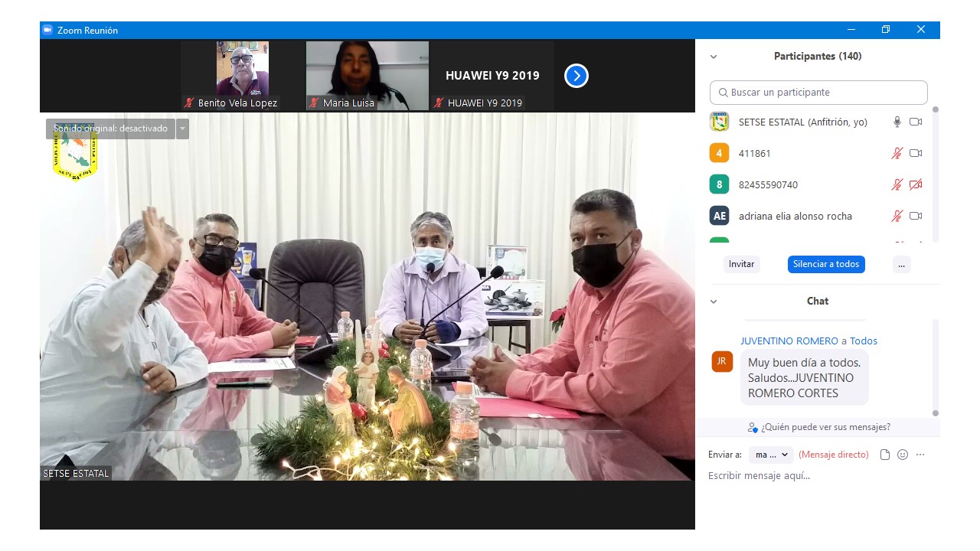Unmute participant 411861's microphone

point(897,153)
